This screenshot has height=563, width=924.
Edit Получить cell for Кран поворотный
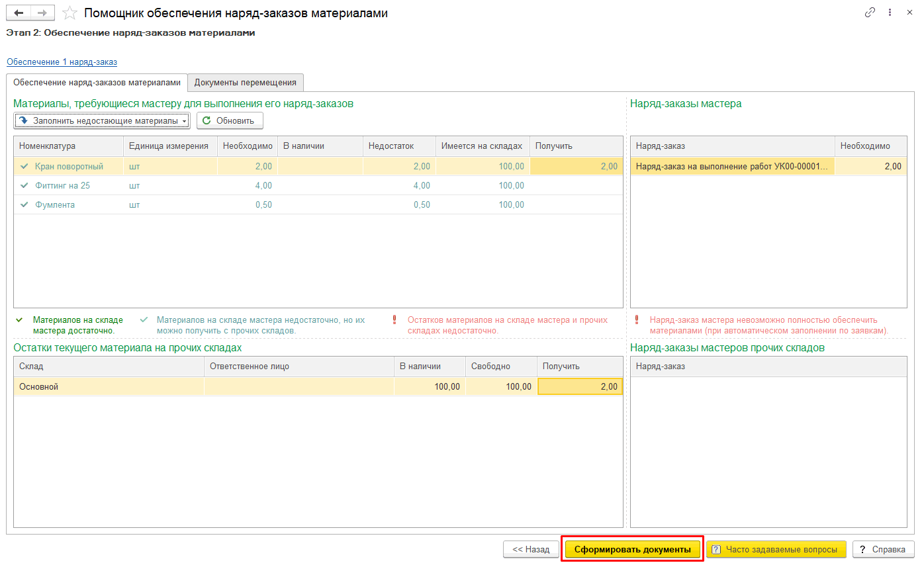pos(577,166)
